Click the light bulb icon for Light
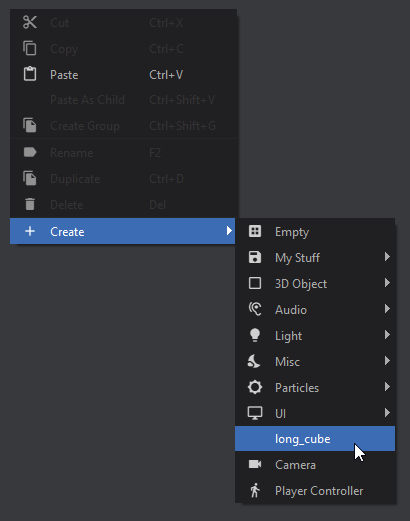Viewport: 410px width, 521px height. point(255,335)
